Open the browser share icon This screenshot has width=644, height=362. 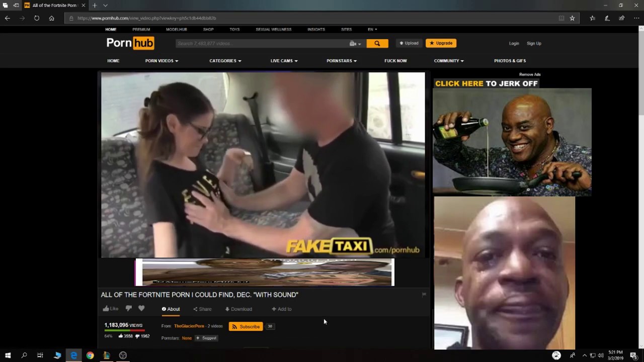click(622, 18)
